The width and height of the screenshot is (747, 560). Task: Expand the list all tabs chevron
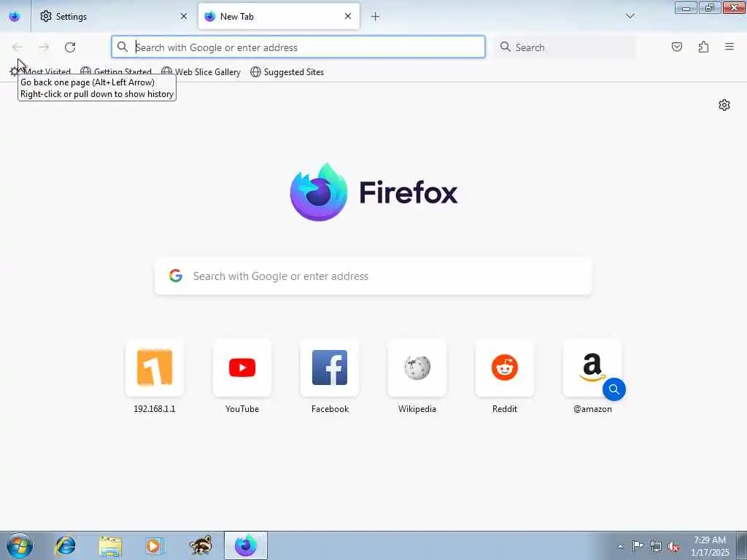click(630, 16)
